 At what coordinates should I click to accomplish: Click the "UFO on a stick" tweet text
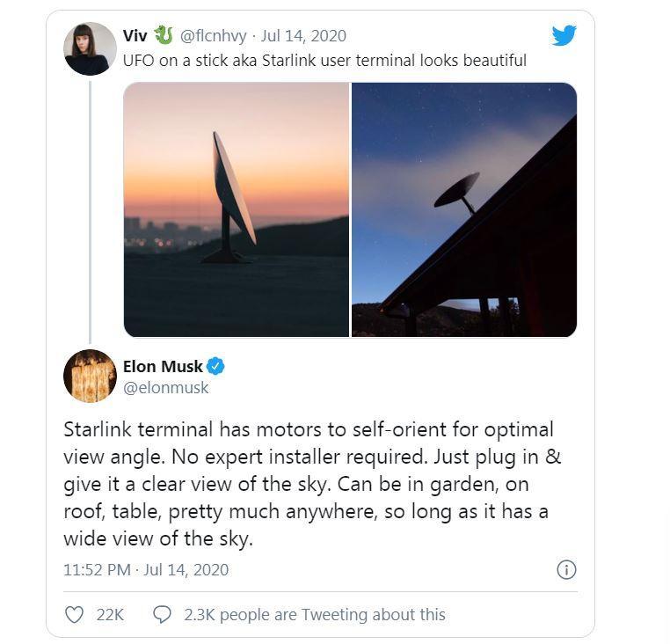324,61
